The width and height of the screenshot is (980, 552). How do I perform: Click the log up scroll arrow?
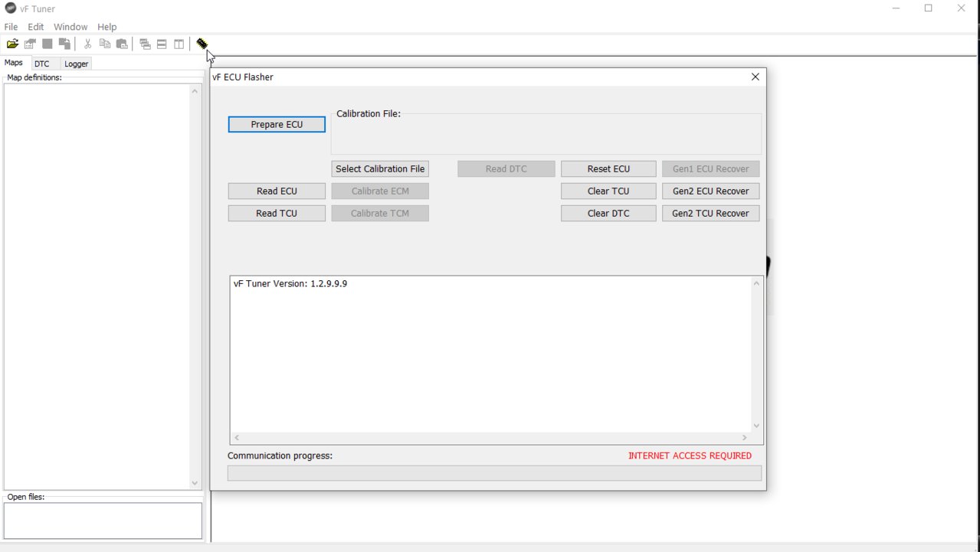tap(756, 283)
